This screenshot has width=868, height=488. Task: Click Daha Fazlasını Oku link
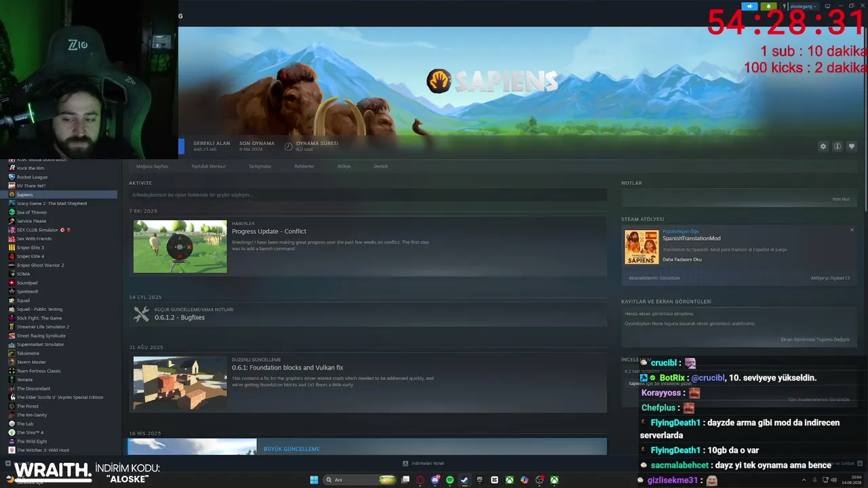coord(682,260)
